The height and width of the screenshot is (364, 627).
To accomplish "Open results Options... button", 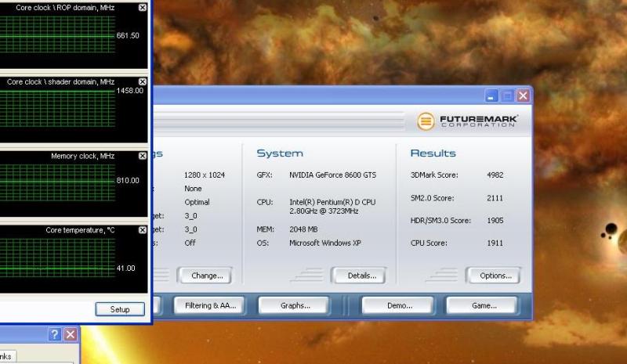I will [495, 276].
